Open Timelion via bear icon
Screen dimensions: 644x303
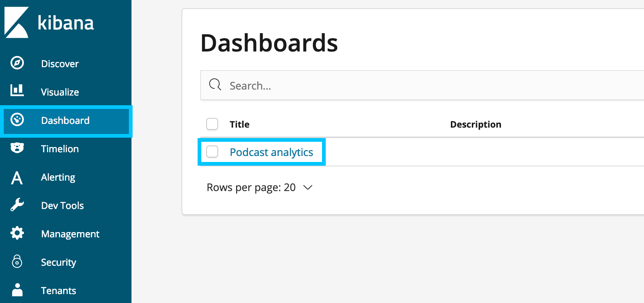[x=17, y=148]
